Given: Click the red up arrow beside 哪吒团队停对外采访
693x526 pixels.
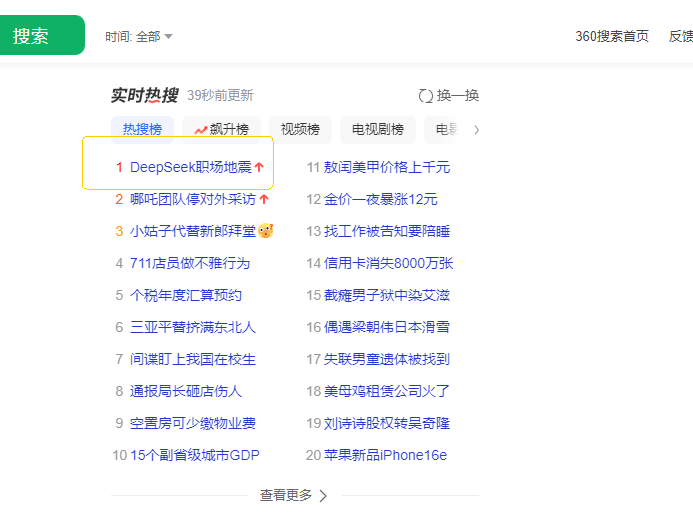Looking at the screenshot, I should tap(264, 199).
